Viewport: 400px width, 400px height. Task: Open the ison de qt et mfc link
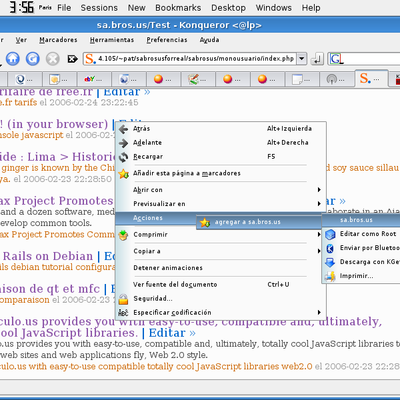click(x=50, y=289)
